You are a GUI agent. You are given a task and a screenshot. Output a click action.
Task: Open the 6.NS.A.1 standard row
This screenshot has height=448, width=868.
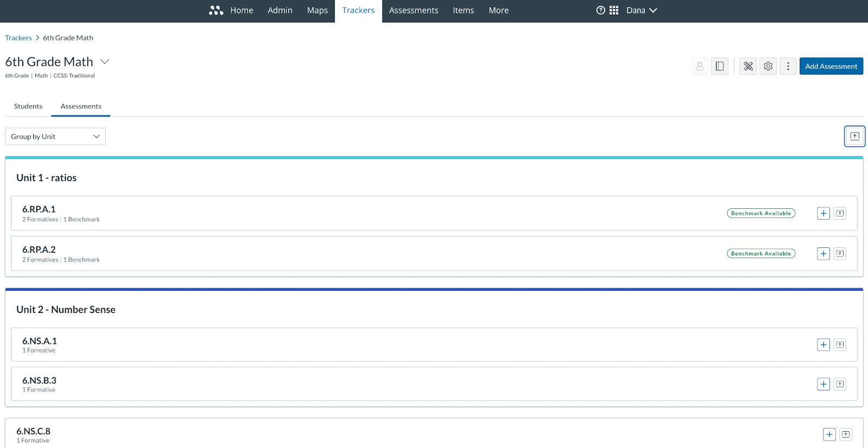[x=434, y=344]
